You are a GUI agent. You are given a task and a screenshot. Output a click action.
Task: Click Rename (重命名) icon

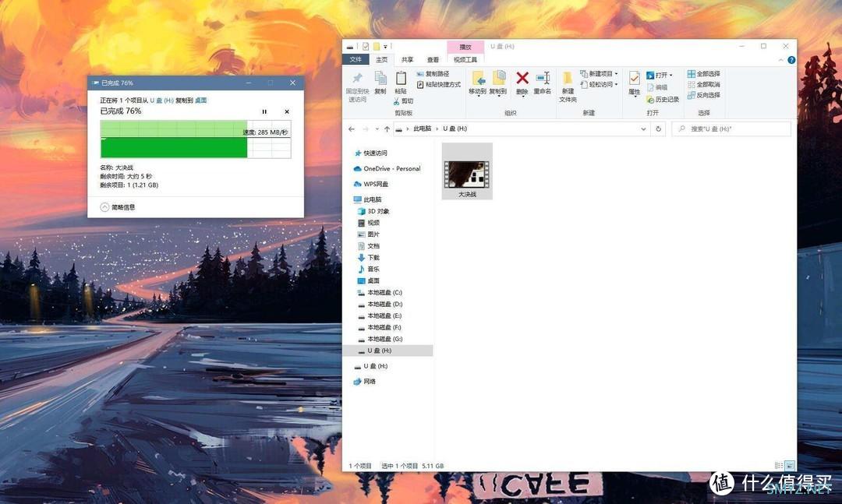click(x=543, y=78)
